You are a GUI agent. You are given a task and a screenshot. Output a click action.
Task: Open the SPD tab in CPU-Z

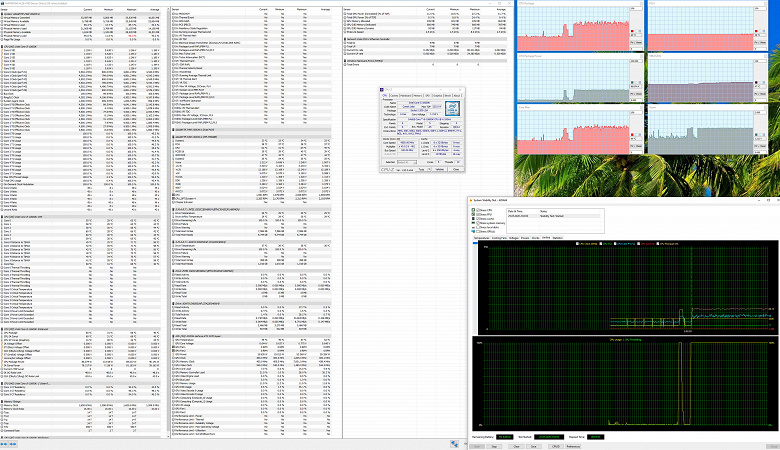(427, 95)
